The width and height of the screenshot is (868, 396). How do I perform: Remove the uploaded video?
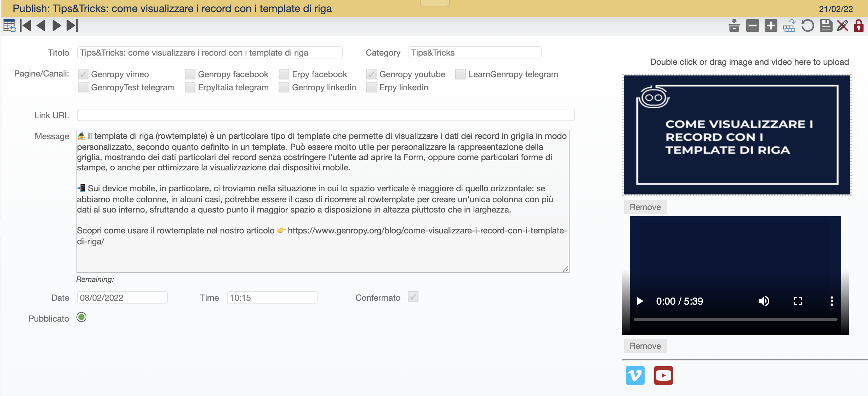(645, 346)
